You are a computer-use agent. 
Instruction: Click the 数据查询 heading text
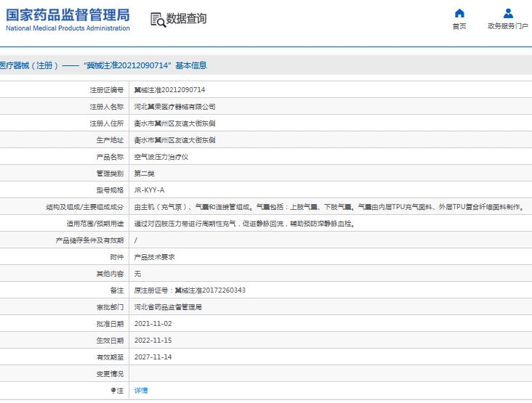pos(186,19)
